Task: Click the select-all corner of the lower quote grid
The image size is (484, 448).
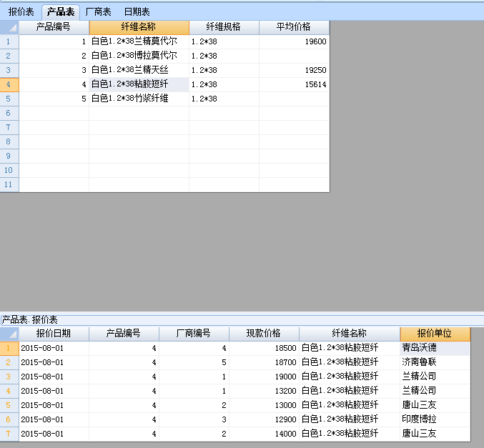Action: tap(9, 334)
